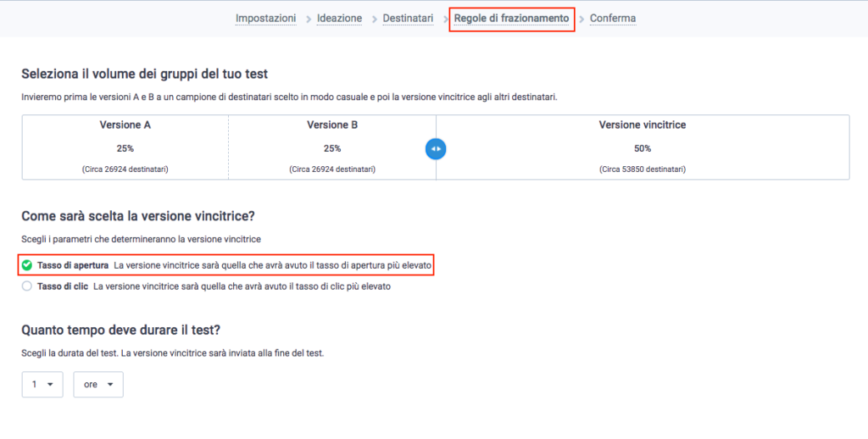
Task: Click the chevron arrow after Destinatari
Action: coord(446,19)
